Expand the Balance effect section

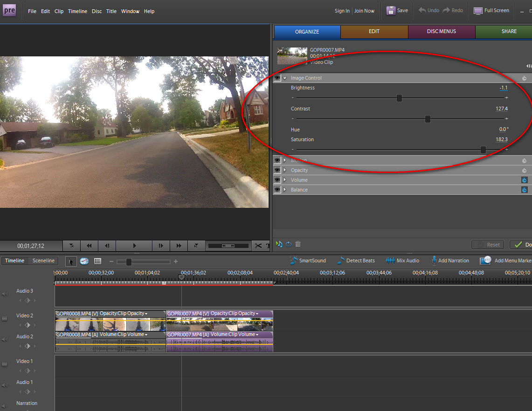pos(285,190)
